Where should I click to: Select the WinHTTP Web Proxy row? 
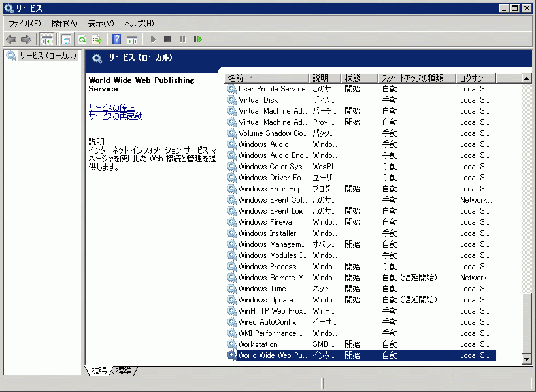click(361, 311)
